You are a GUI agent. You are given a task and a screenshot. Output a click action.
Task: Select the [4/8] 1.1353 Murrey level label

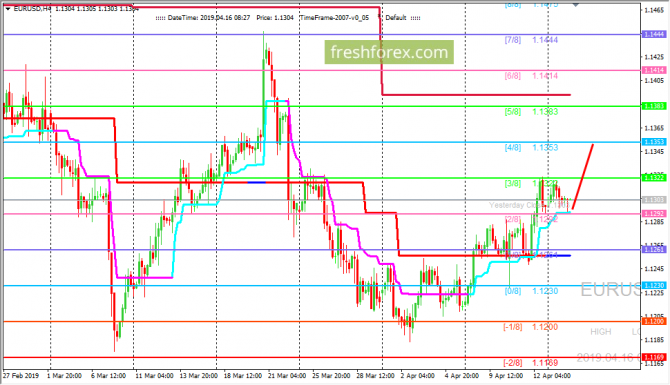pos(531,147)
